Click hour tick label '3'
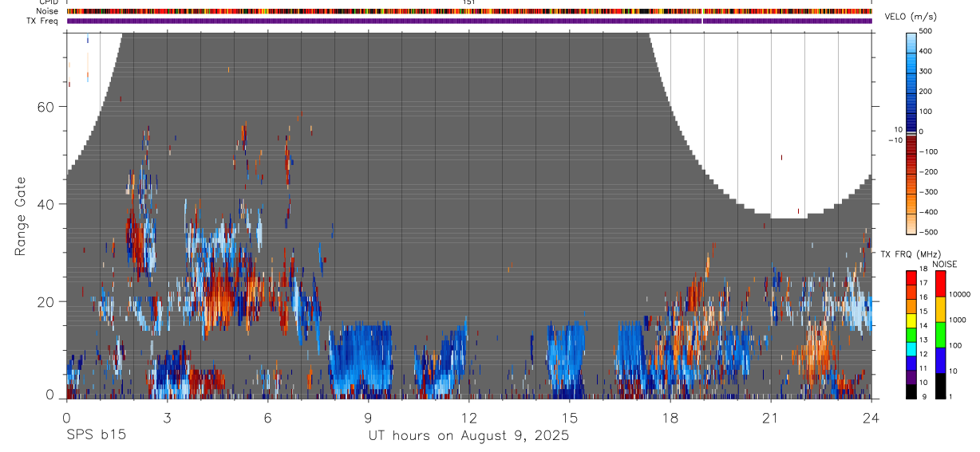This screenshot has width=980, height=452. coord(167,417)
